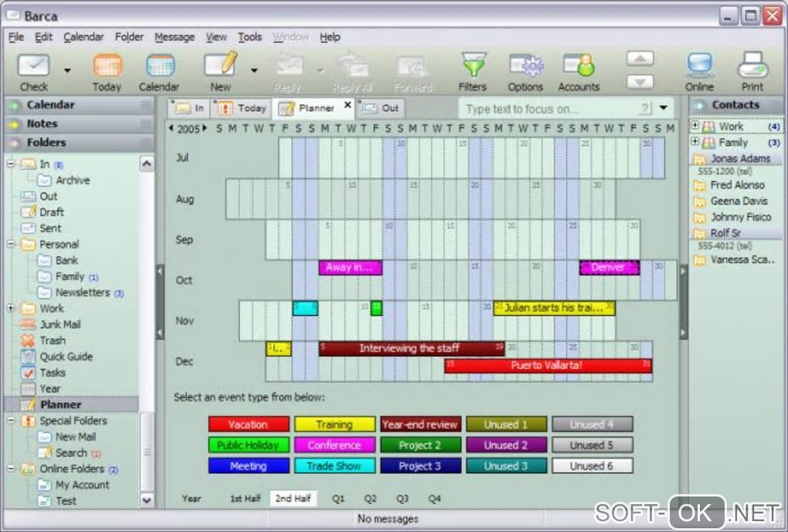Open My Account online folder
The width and height of the screenshot is (788, 532).
82,485
